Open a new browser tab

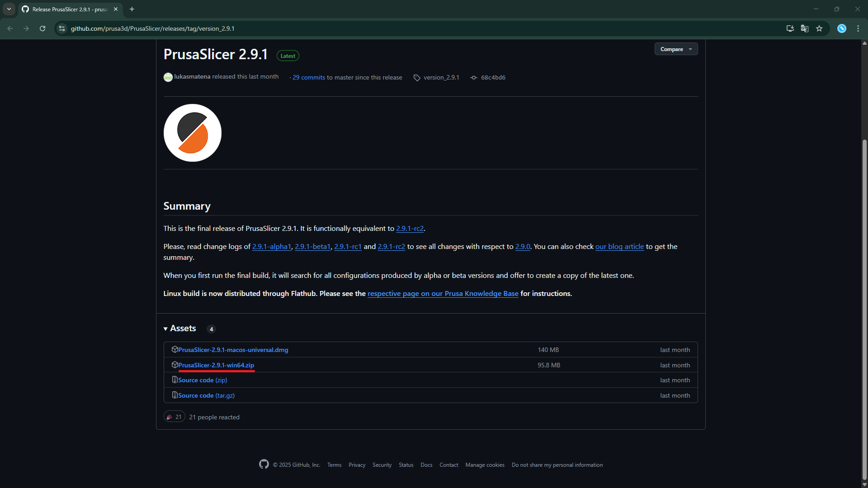point(132,9)
